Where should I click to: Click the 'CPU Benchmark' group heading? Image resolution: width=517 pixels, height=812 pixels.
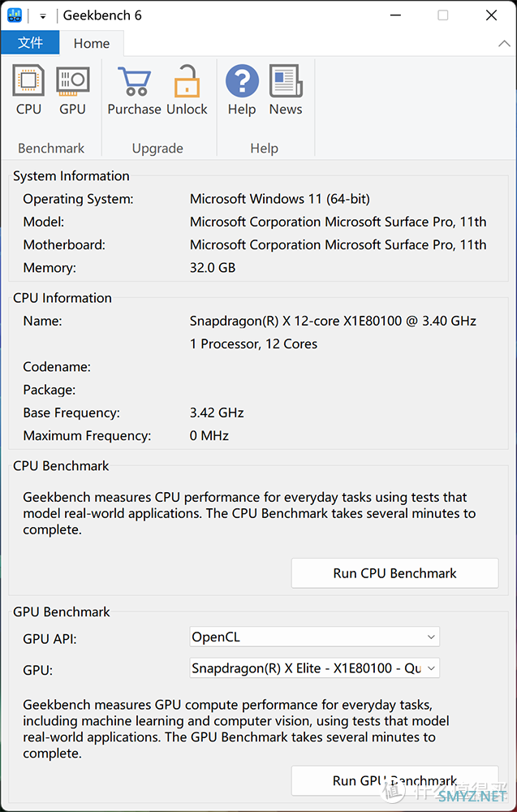click(61, 465)
